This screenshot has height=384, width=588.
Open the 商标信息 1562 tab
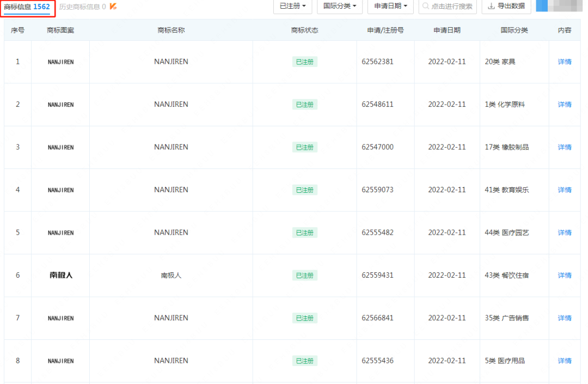(x=27, y=7)
